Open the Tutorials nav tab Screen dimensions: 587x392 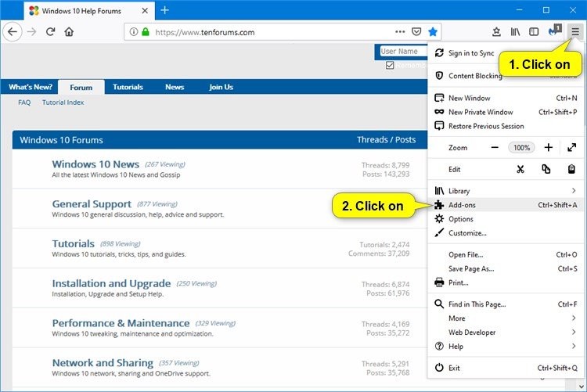(x=128, y=87)
